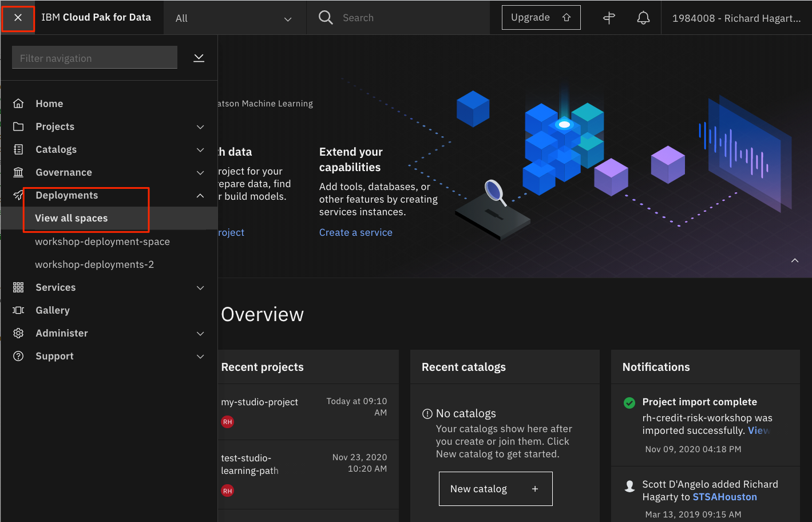Open workshop-deployment-space
The image size is (812, 522).
(x=102, y=242)
